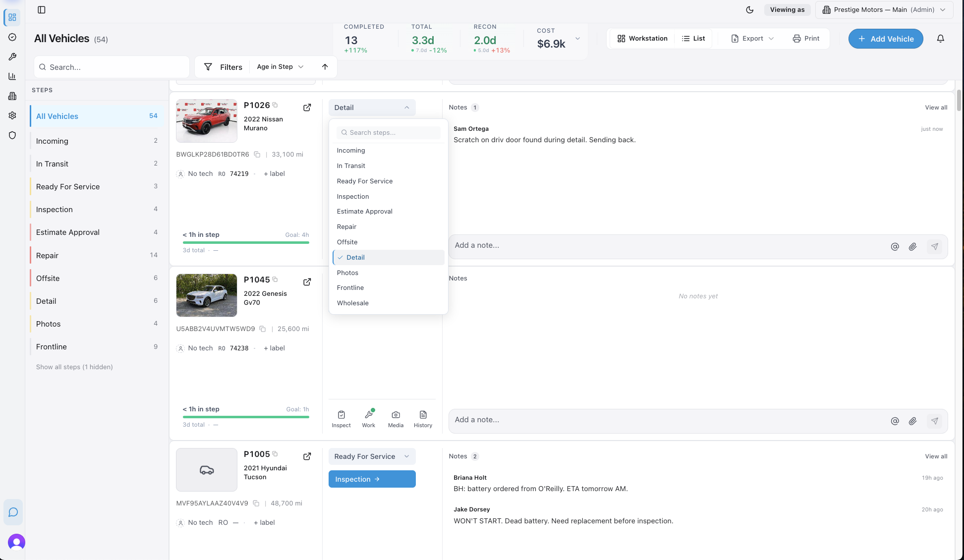Select Frontline in step dropdown list

[389, 288]
